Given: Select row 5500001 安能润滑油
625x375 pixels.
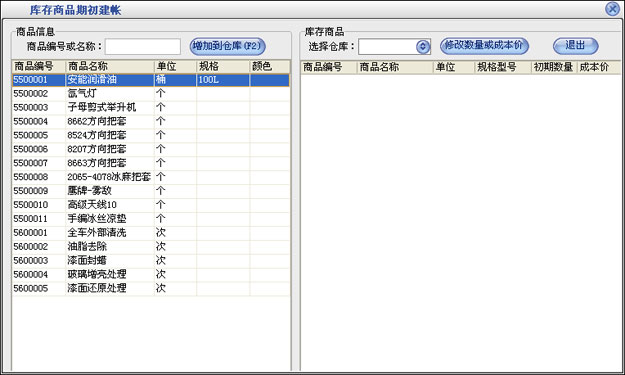Looking at the screenshot, I should coord(151,80).
